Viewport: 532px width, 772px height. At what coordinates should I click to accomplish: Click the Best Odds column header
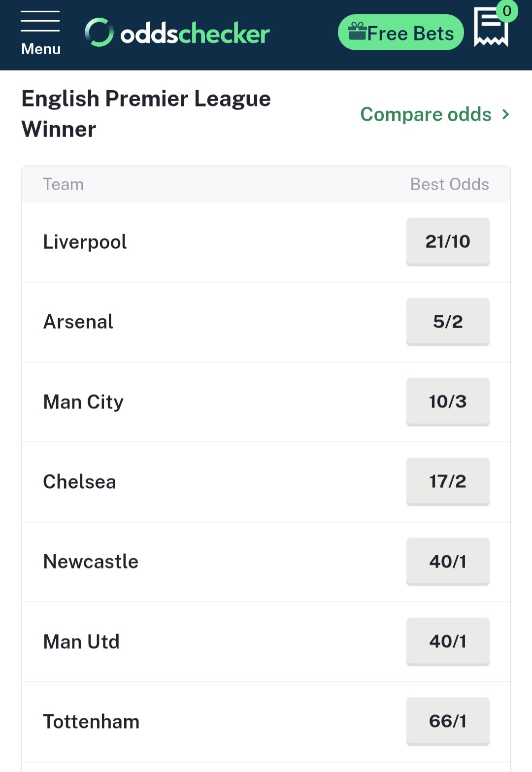(x=450, y=184)
